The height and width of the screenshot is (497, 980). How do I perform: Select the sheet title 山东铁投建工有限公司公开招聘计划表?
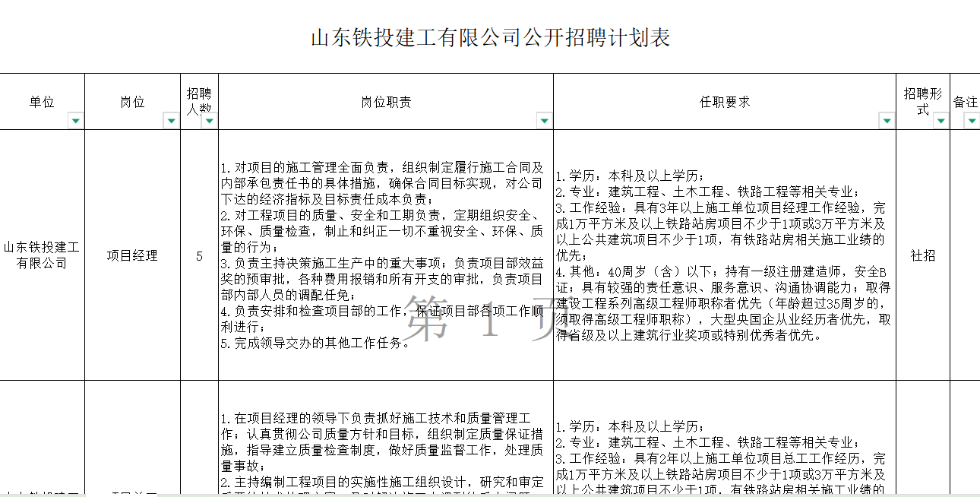(490, 38)
